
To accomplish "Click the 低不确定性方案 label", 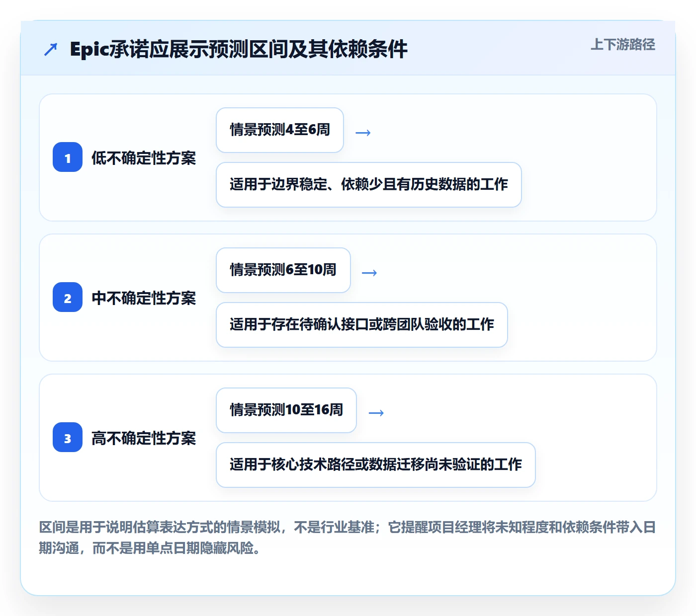I will pos(144,158).
